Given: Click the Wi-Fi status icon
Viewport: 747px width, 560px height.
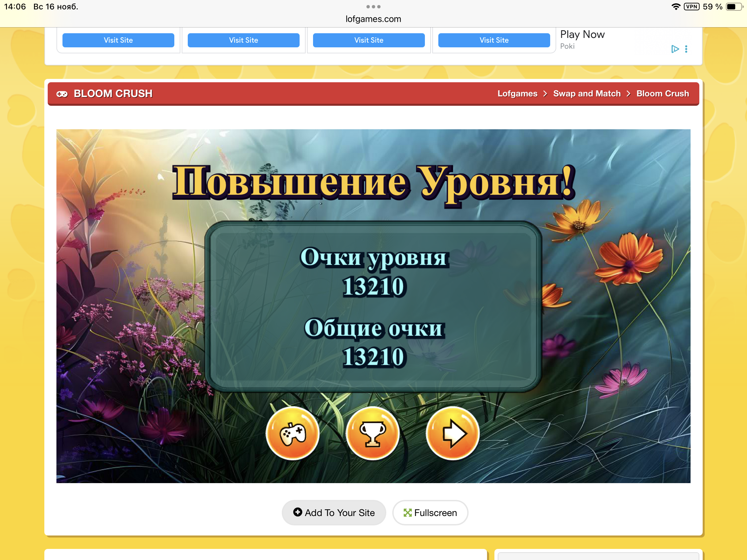Looking at the screenshot, I should [x=675, y=7].
